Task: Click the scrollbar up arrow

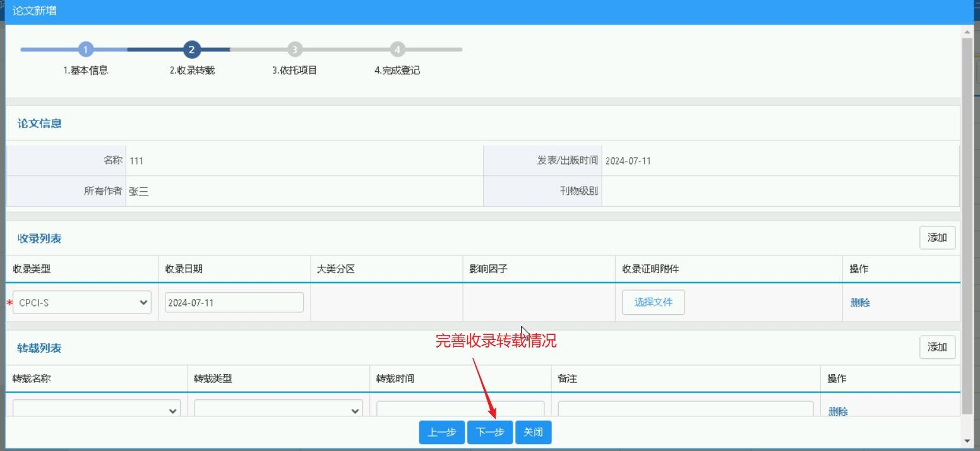Action: [x=967, y=31]
